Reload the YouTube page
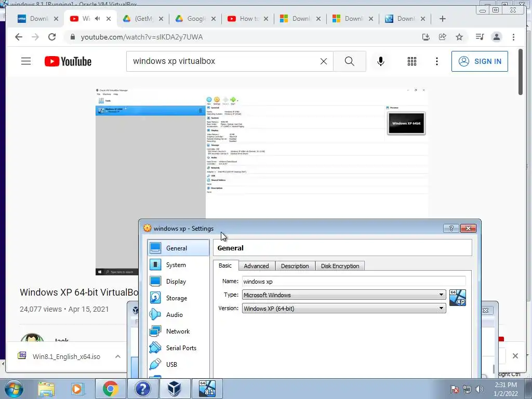 pos(52,37)
